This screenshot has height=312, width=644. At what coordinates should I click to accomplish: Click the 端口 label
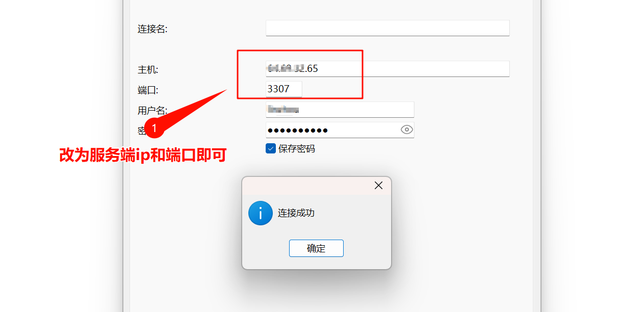148,90
